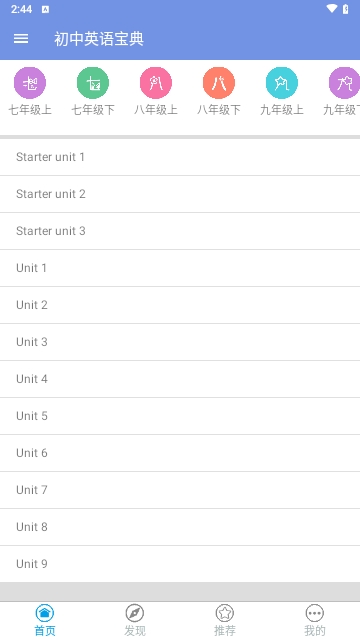Image resolution: width=360 pixels, height=640 pixels.
Task: Open Unit 1 from the list
Action: [180, 268]
